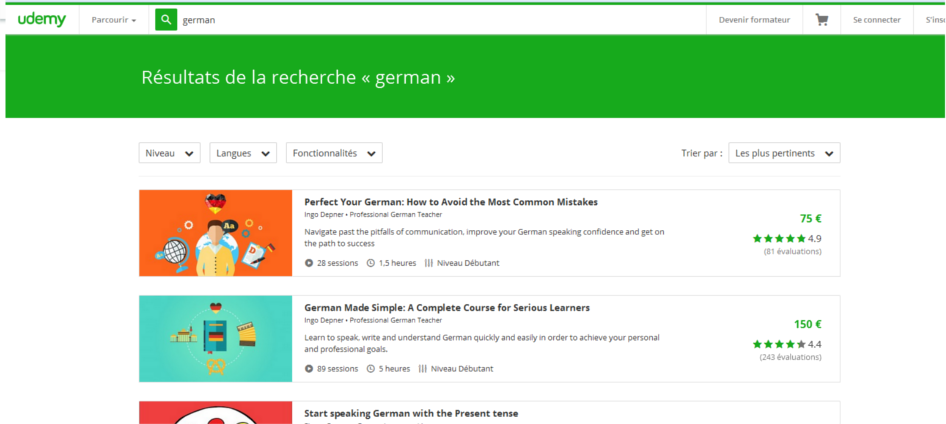Click the (81 évaluations) text
Image resolution: width=946 pixels, height=424 pixels.
pos(793,252)
